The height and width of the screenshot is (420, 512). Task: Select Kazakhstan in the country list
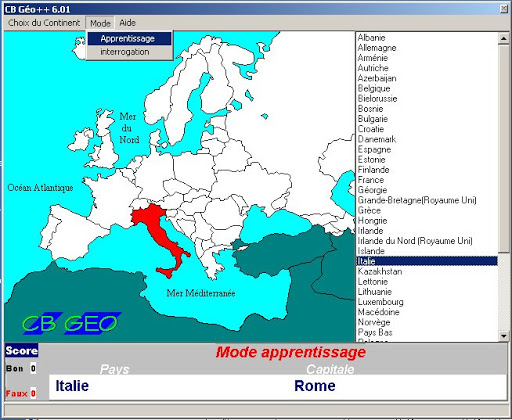pyautogui.click(x=380, y=272)
